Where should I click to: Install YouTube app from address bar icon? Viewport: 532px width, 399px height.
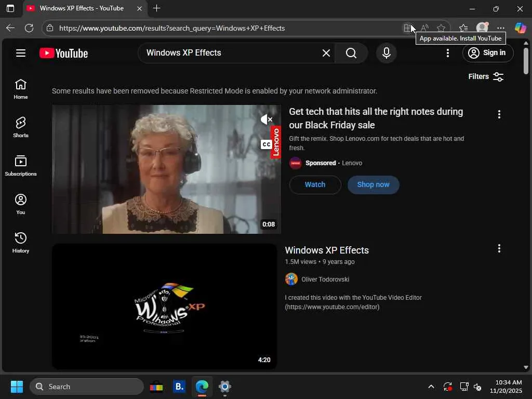407,28
